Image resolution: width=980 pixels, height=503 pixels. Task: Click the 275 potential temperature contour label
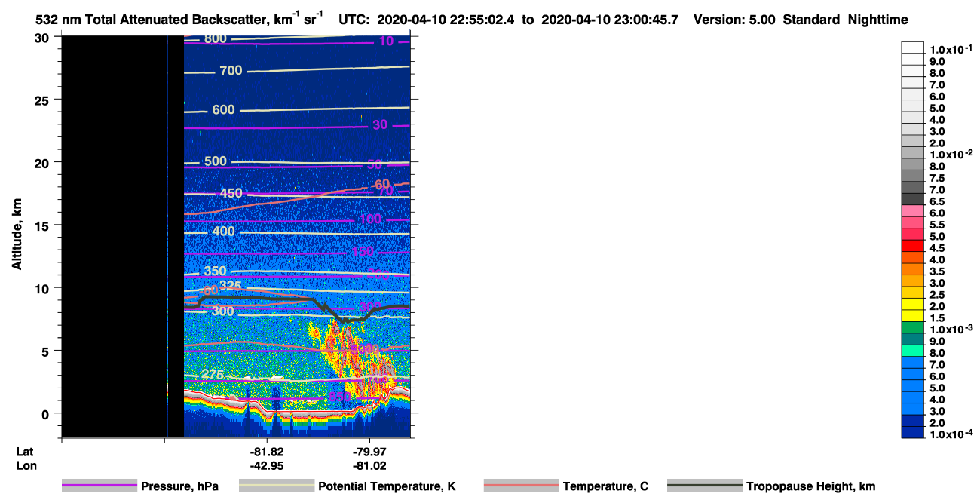click(215, 375)
